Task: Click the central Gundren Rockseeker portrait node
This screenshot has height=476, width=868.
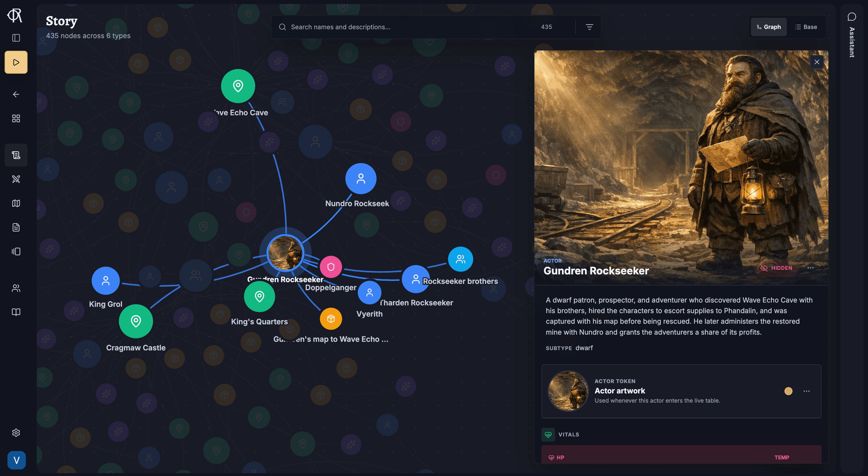Action: click(x=285, y=253)
